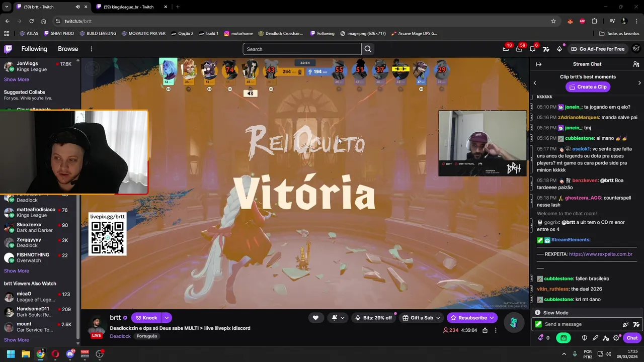Click the Slow Mode info icon

(537, 313)
